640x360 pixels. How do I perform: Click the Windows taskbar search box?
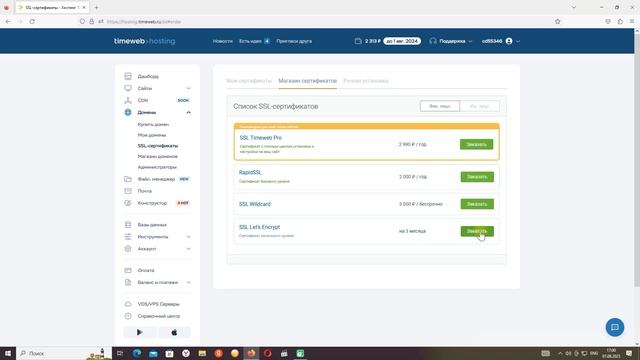point(64,353)
